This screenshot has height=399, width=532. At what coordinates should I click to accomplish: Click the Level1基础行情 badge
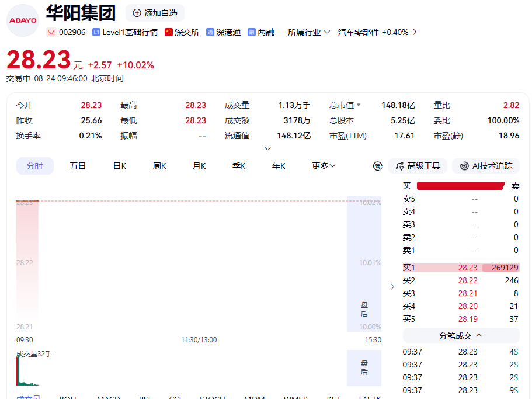pyautogui.click(x=125, y=32)
